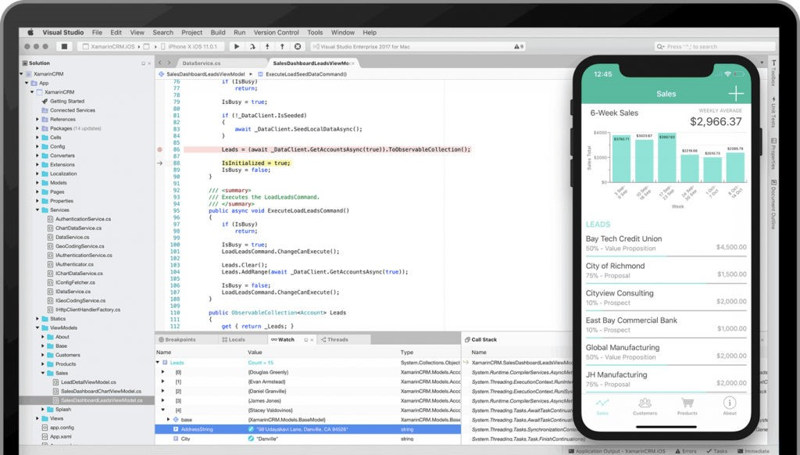The width and height of the screenshot is (800, 455).
Task: Click the Continue execution play button
Action: pyautogui.click(x=236, y=46)
